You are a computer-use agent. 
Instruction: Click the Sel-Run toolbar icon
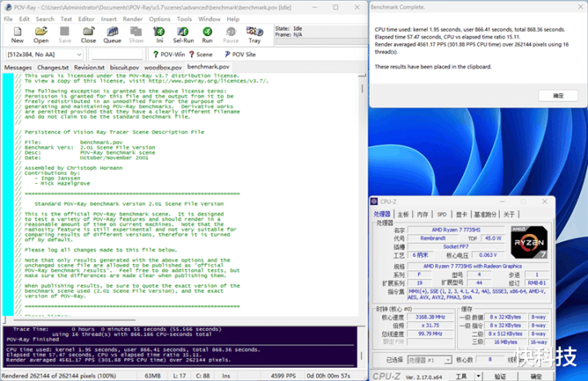(184, 34)
